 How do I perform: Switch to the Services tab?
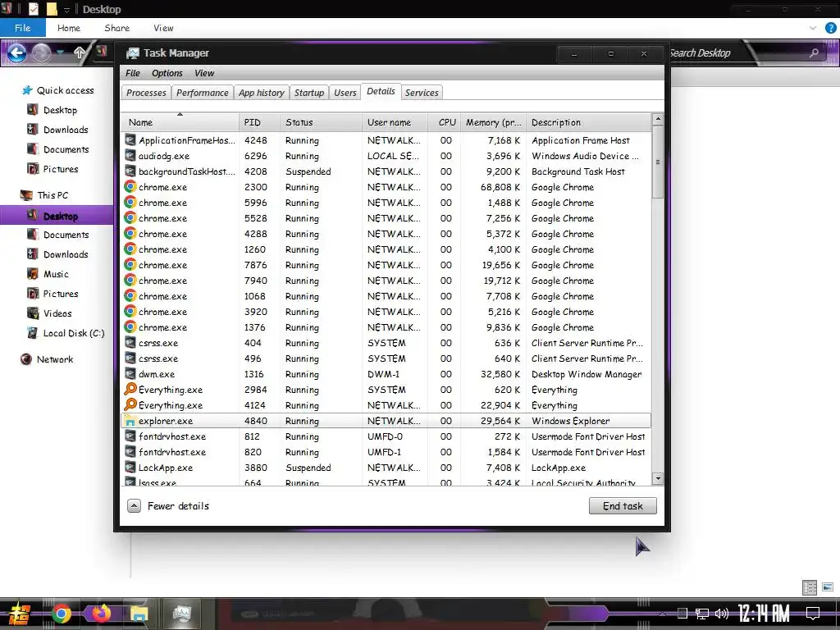tap(422, 93)
